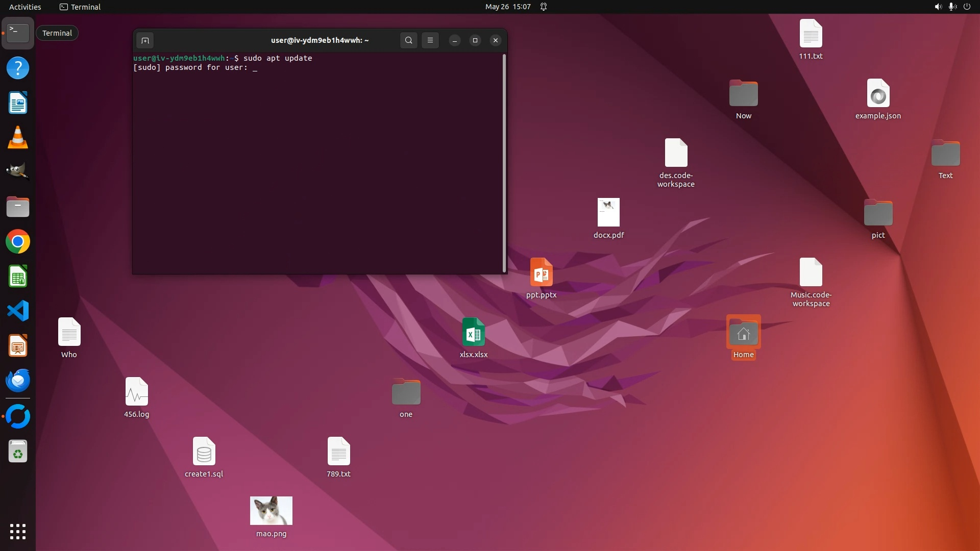980x551 pixels.
Task: Open the Terminal app menu in top bar
Action: [80, 7]
